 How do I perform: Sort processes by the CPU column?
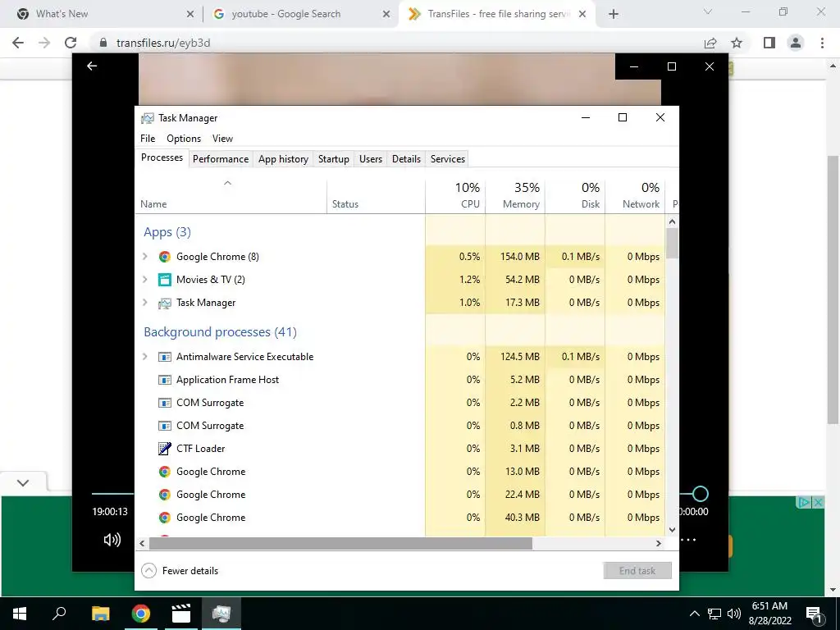(x=455, y=196)
